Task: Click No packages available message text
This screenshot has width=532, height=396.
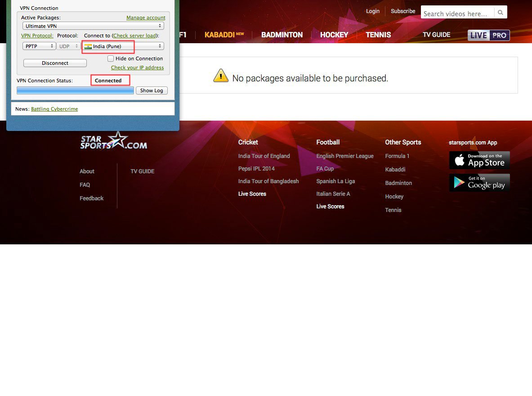Action: (310, 78)
